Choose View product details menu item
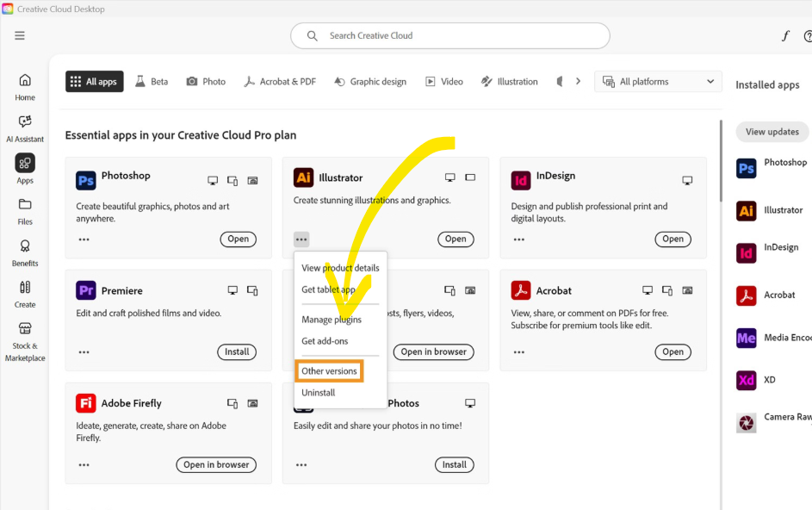The image size is (812, 510). (x=340, y=268)
